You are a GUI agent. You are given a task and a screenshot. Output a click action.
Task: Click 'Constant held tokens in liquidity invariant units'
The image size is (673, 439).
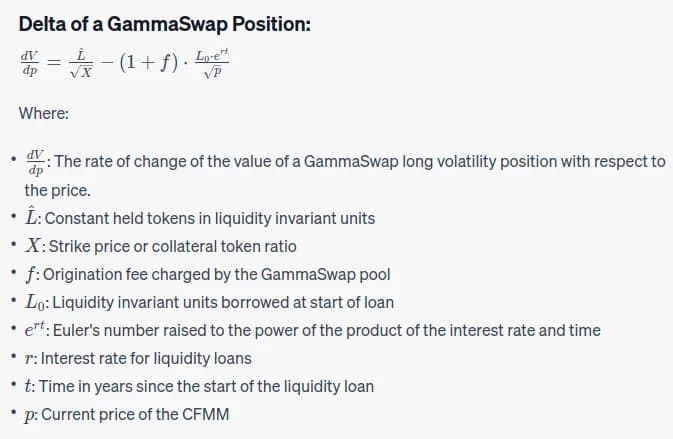[210, 218]
